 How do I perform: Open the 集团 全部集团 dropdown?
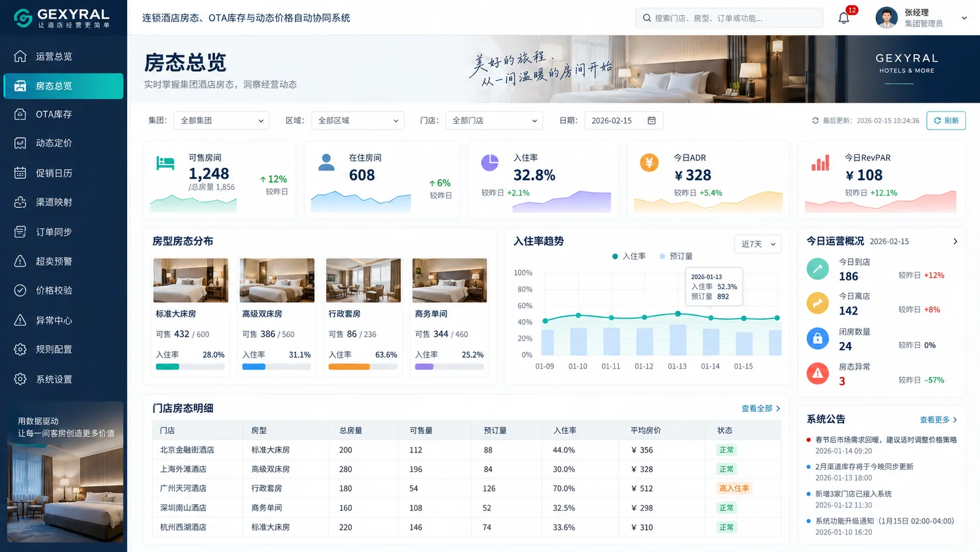click(222, 120)
